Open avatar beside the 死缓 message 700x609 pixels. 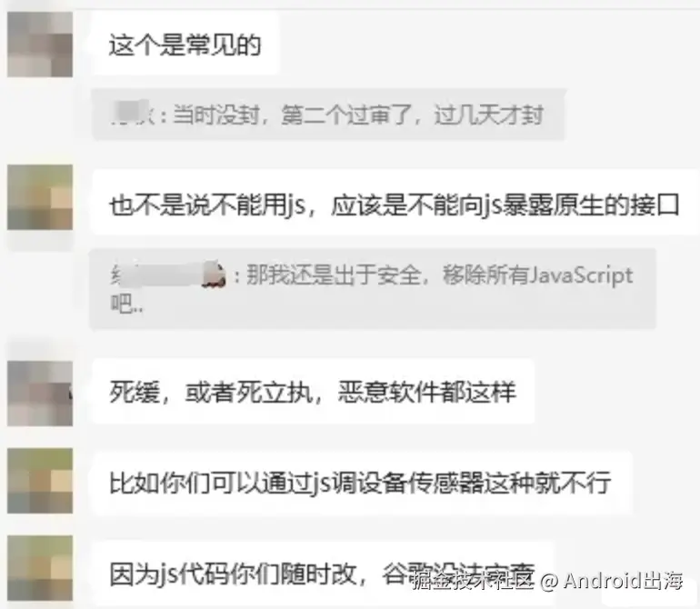[40, 394]
